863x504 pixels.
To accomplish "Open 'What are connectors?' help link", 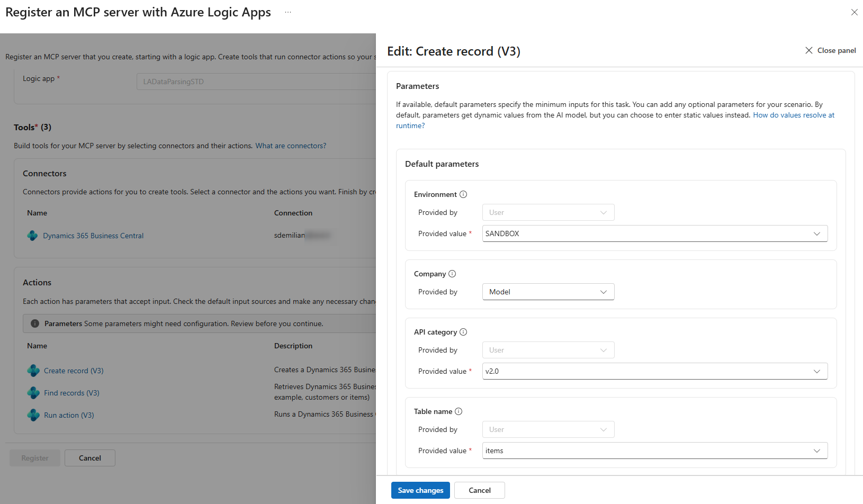I will click(x=291, y=146).
